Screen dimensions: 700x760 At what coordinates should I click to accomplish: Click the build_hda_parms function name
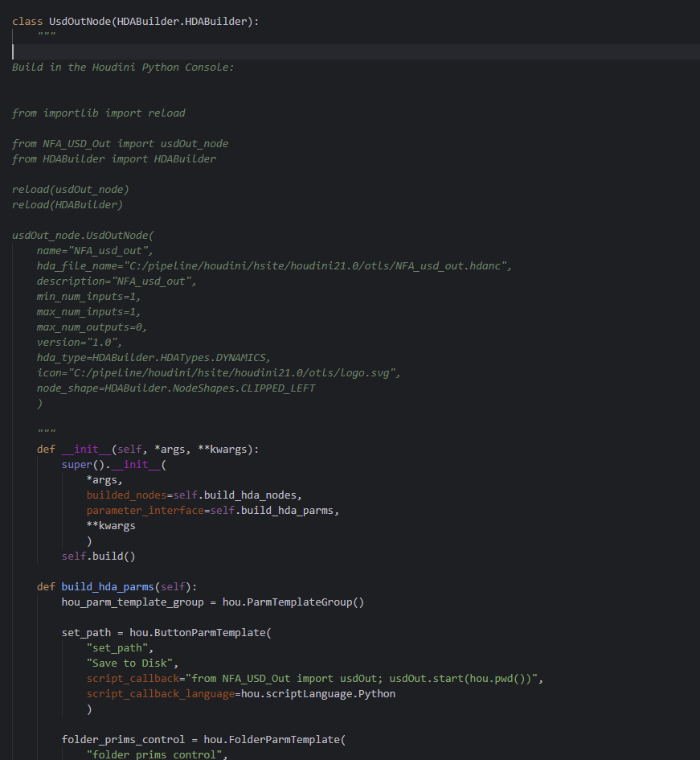point(108,586)
